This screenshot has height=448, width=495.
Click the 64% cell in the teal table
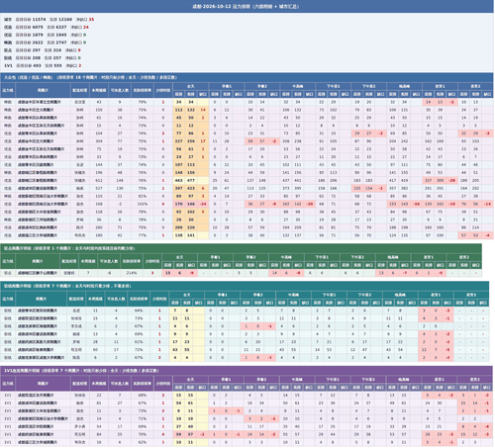pos(139,311)
